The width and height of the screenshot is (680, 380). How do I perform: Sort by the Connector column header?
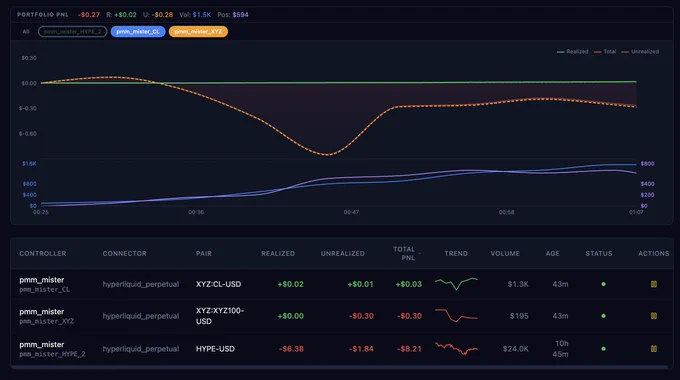coord(124,253)
